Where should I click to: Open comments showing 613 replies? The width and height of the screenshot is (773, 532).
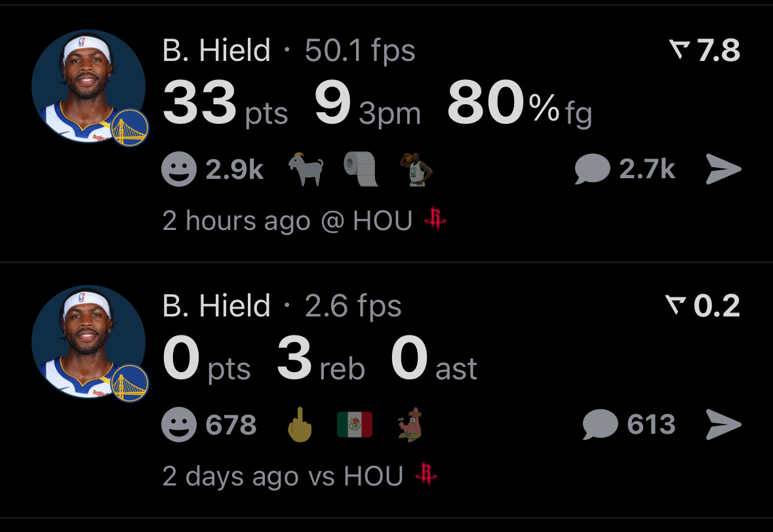coord(629,424)
